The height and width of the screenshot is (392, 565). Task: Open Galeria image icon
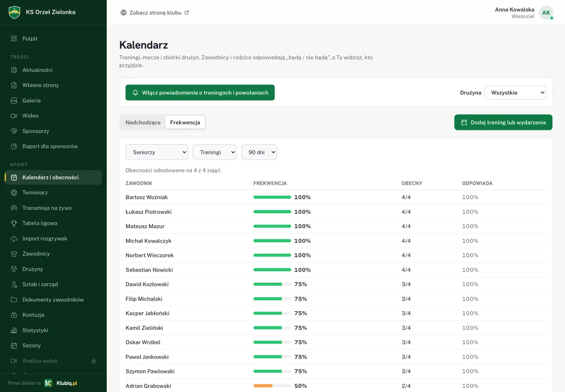coord(14,101)
